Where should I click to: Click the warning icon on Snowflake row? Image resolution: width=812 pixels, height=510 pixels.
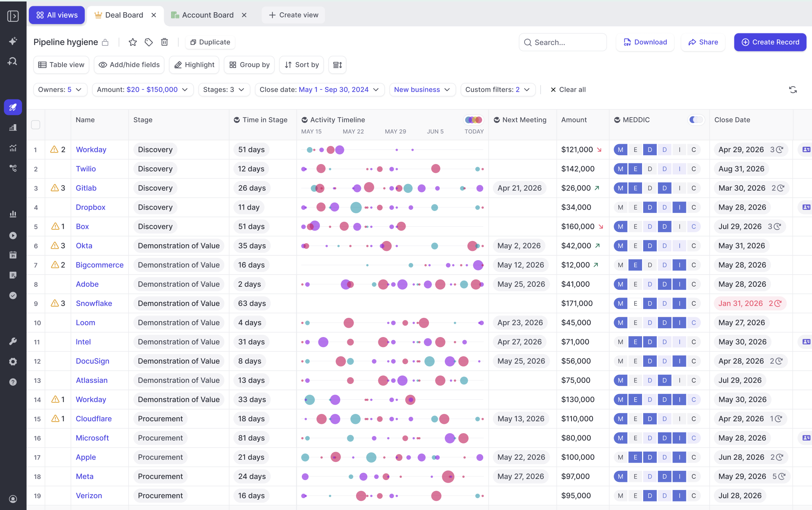[55, 303]
